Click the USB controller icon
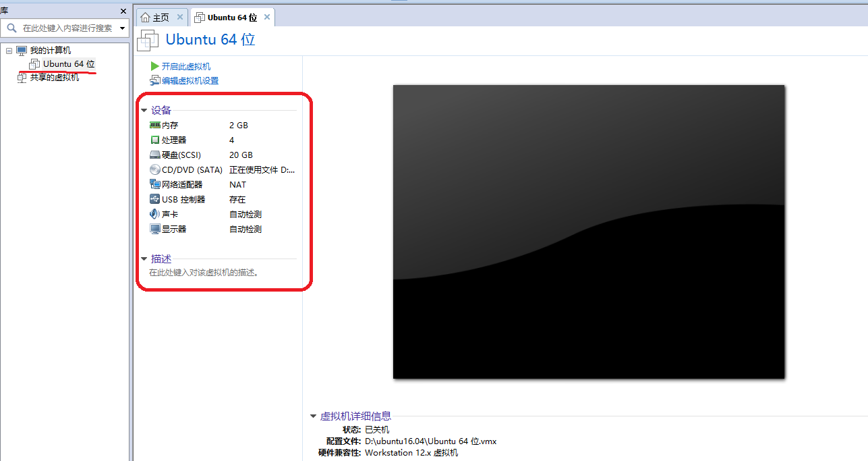 [x=155, y=199]
